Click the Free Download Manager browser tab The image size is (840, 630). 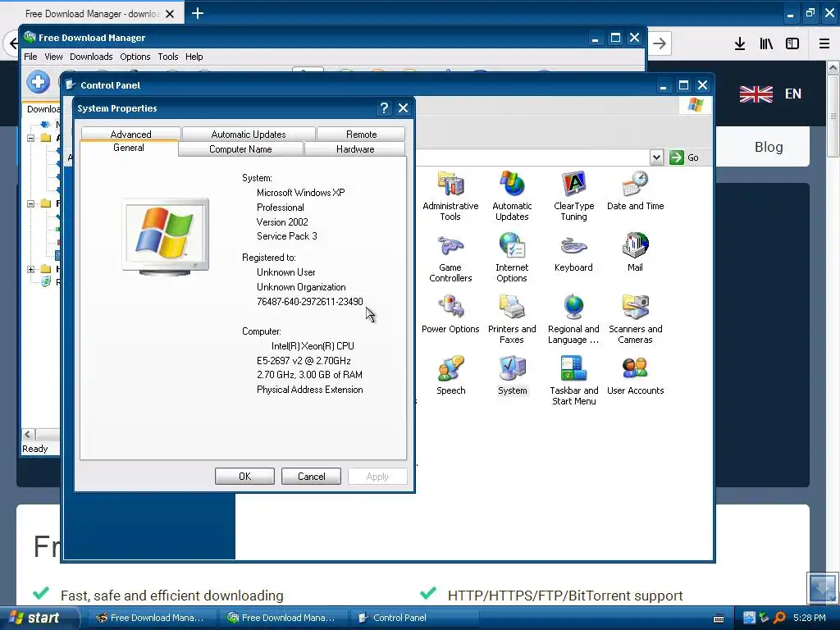point(92,13)
